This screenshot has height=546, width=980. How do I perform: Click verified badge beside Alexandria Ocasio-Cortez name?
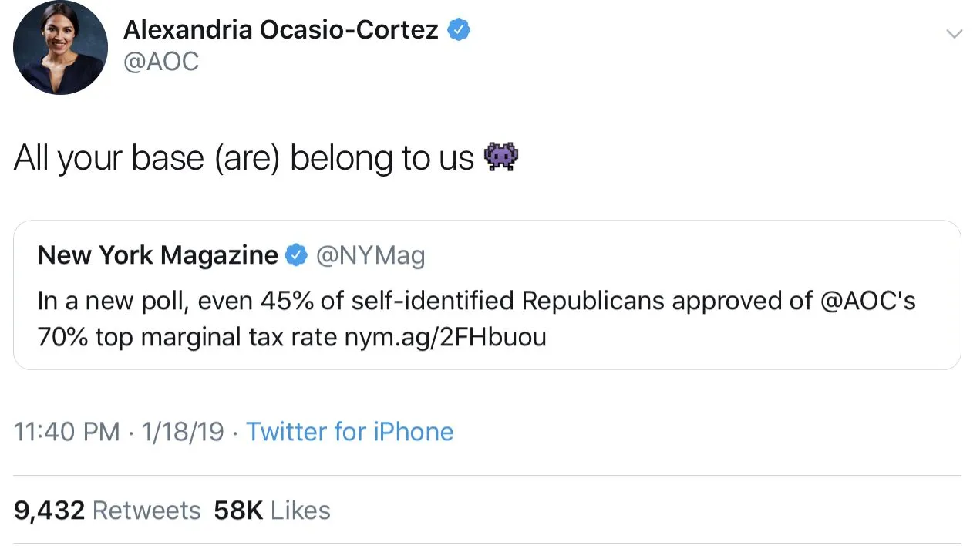coord(460,30)
